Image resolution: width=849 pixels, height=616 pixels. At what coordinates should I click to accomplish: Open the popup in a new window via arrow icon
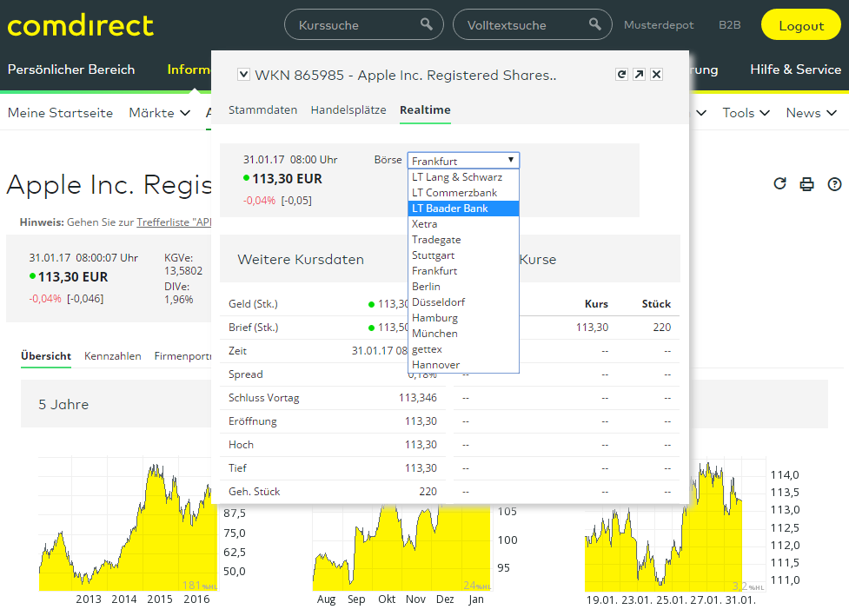639,75
